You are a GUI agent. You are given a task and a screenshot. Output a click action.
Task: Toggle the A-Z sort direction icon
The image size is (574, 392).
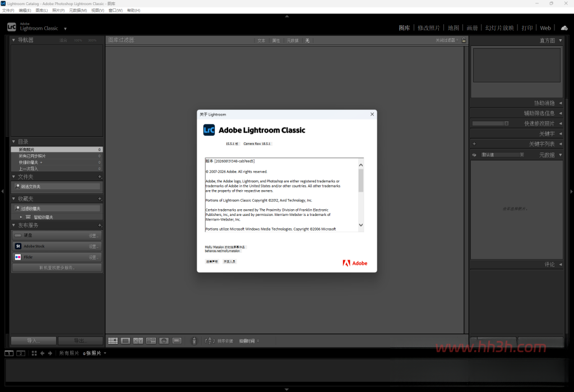tap(210, 341)
